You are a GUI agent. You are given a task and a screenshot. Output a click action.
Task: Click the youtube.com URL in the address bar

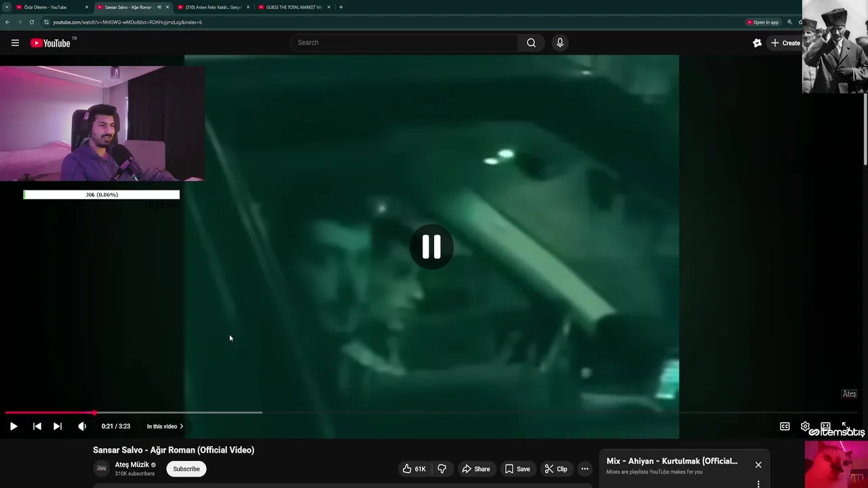127,22
